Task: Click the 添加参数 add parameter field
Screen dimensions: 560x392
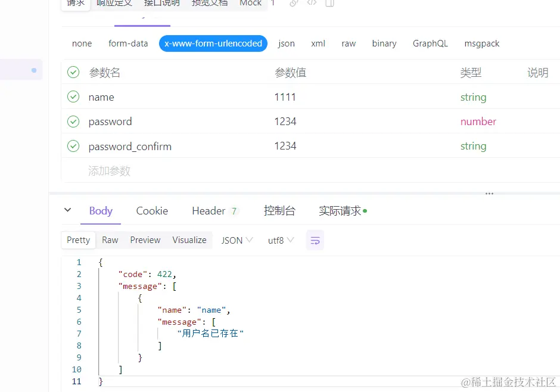Action: point(109,170)
